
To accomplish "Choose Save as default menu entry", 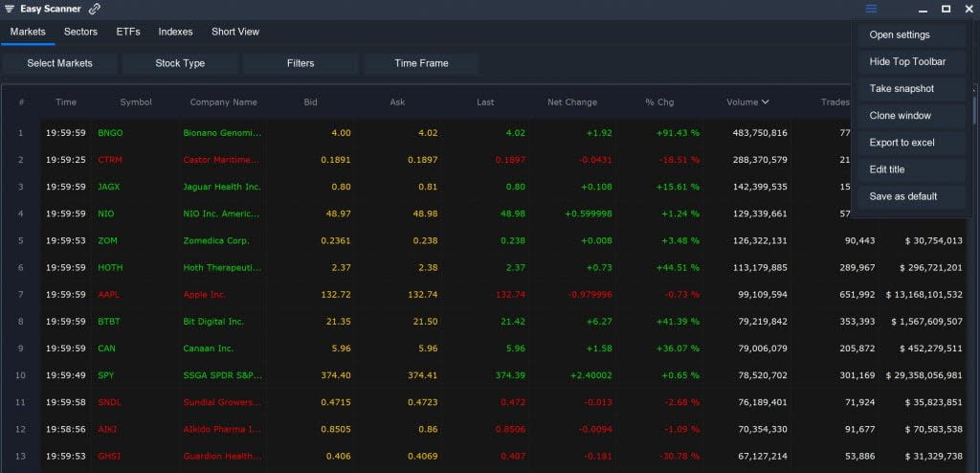I will pyautogui.click(x=911, y=196).
